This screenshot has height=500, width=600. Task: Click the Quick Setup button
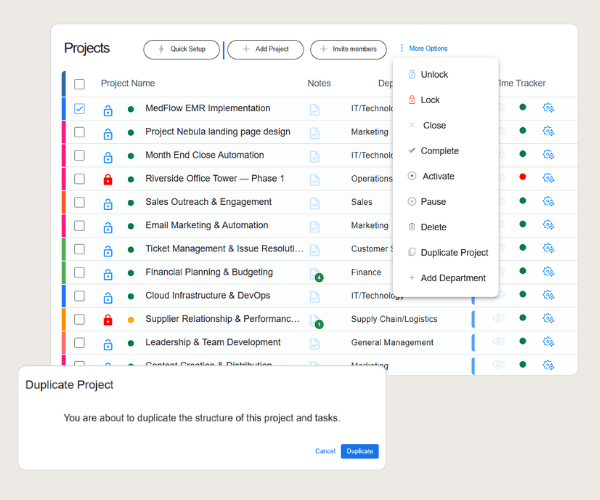tap(181, 50)
